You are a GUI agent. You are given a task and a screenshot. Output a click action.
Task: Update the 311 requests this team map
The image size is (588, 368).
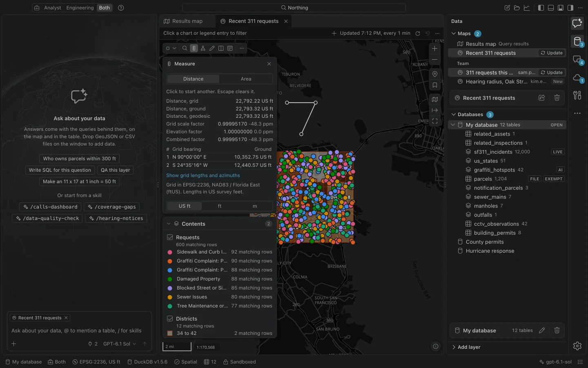coord(552,72)
